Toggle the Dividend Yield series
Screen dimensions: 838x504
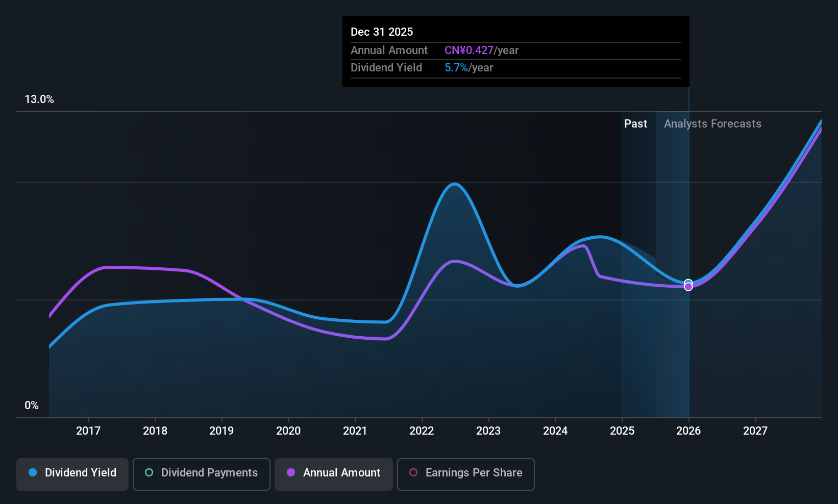72,474
